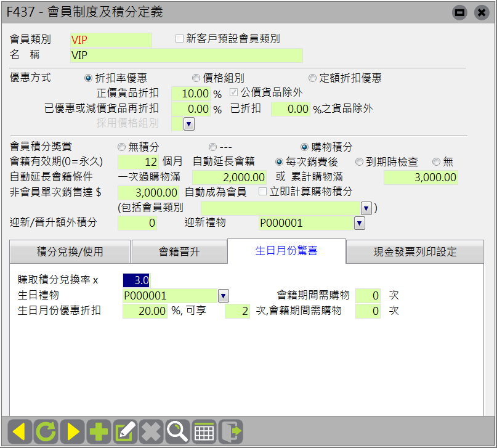497x448 pixels.
Task: Choose 到期時檢查 auto-extend option
Action: [x=359, y=162]
